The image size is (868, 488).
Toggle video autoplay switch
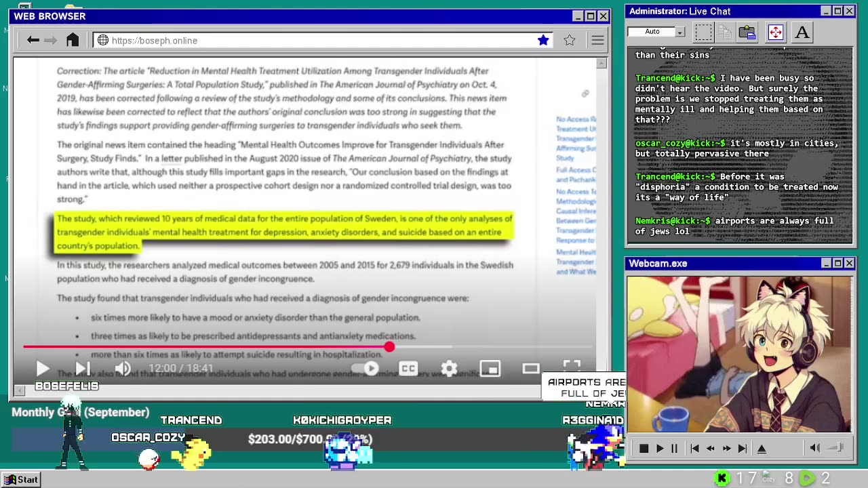366,369
